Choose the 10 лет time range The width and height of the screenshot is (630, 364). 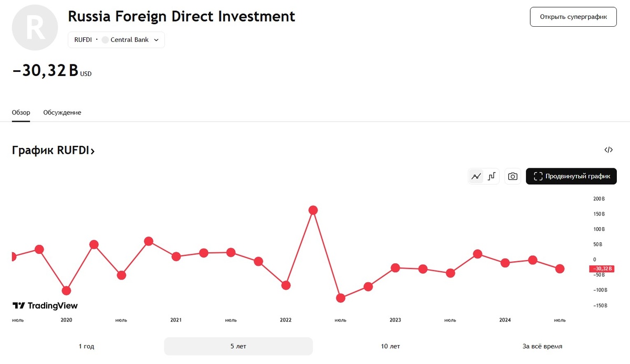[x=391, y=346]
